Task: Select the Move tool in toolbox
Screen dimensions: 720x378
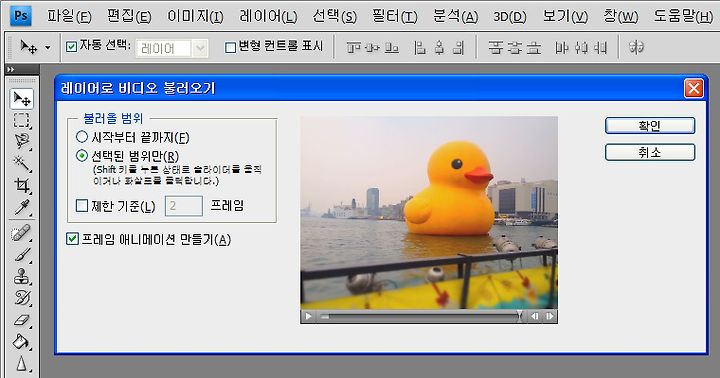Action: [22, 98]
